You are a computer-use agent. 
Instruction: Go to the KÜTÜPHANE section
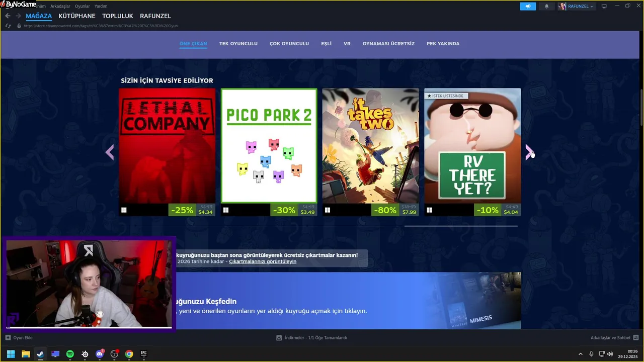coord(77,16)
